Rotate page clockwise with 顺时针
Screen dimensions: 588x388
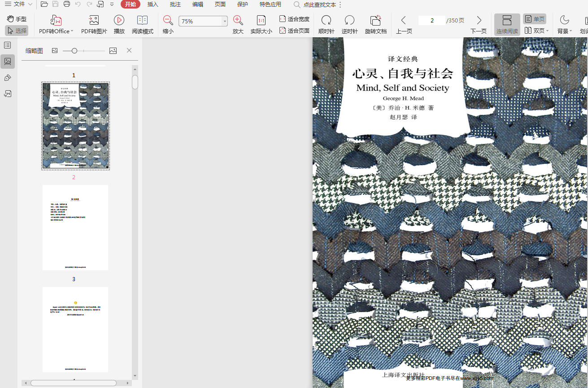point(326,21)
